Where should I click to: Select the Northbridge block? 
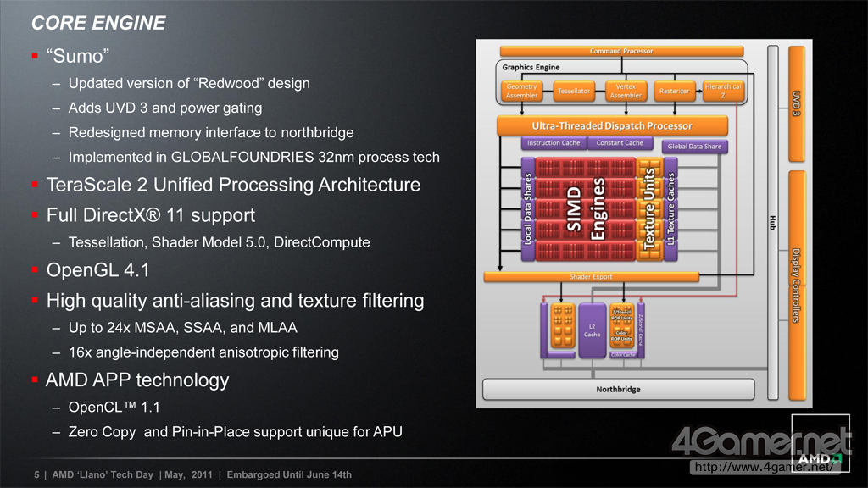point(618,389)
